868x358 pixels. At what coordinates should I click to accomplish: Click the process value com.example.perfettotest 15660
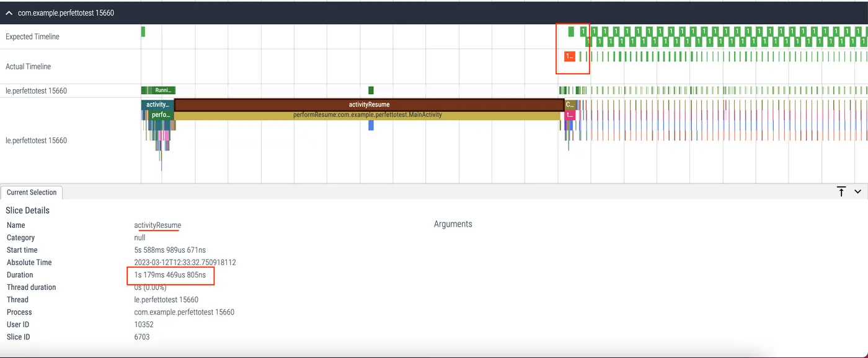coord(184,312)
